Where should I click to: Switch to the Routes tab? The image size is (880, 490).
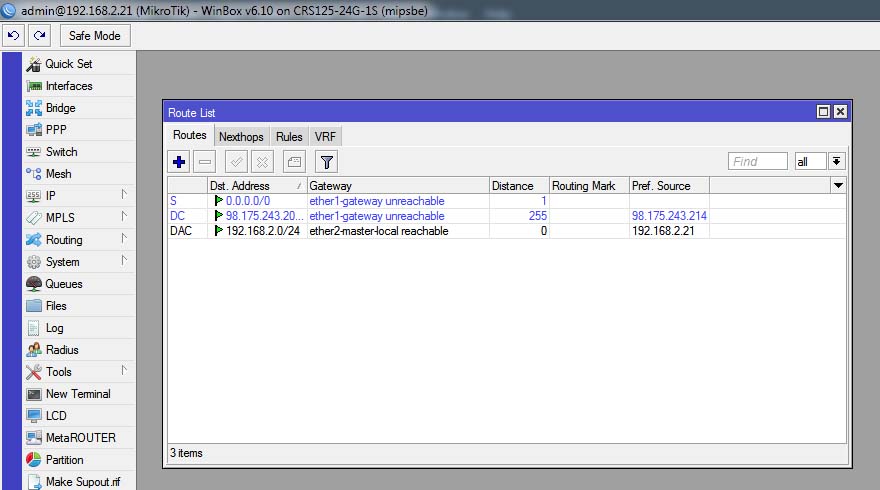pyautogui.click(x=190, y=135)
